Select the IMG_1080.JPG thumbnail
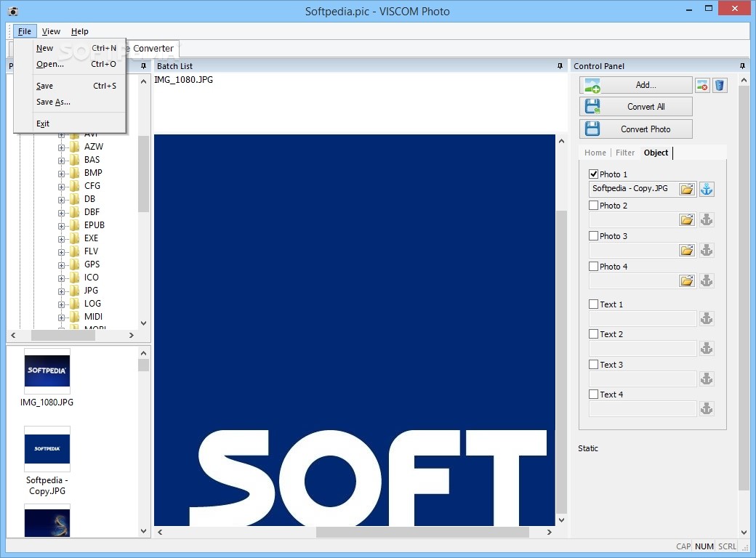 click(x=47, y=371)
